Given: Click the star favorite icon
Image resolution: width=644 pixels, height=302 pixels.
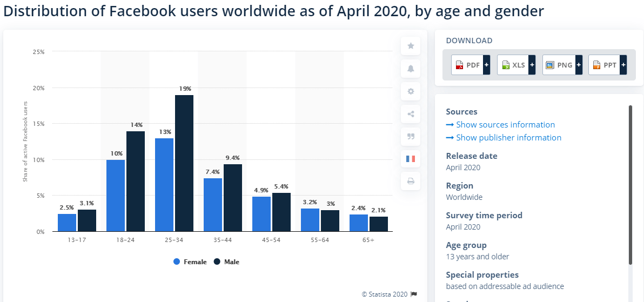Looking at the screenshot, I should point(411,46).
